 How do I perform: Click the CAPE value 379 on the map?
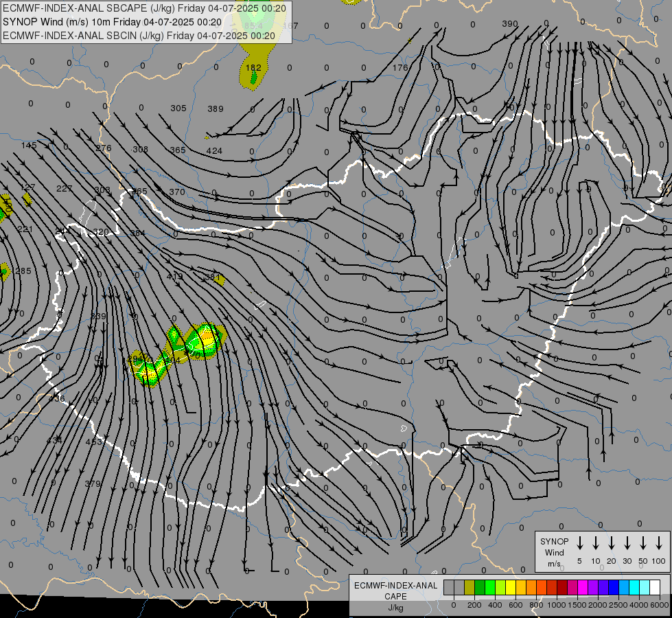93,484
